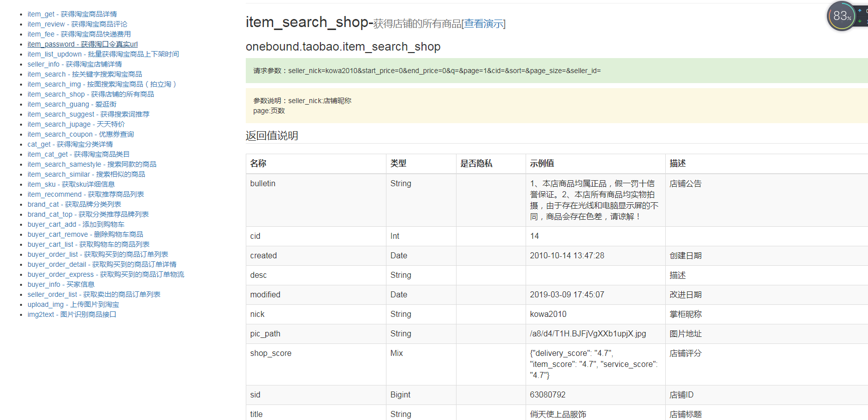Viewport: 868px width, 420px height.
Task: Open the item_search_samestyle link
Action: tap(92, 164)
